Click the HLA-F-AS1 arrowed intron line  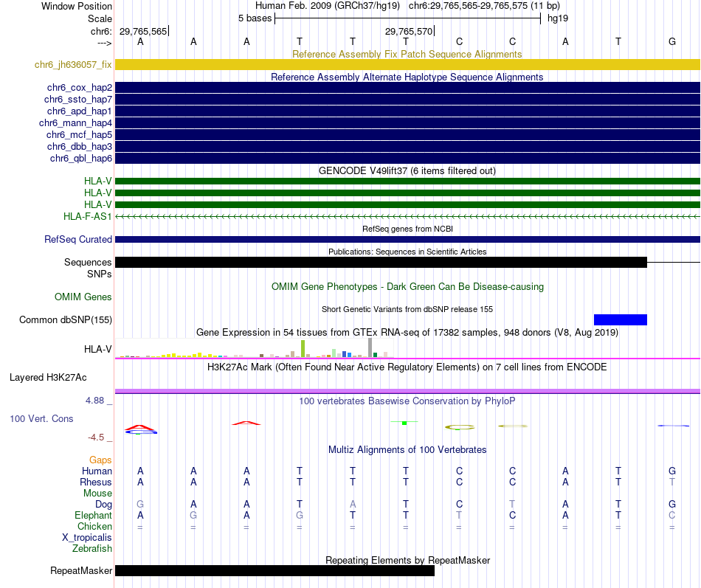[x=407, y=216]
